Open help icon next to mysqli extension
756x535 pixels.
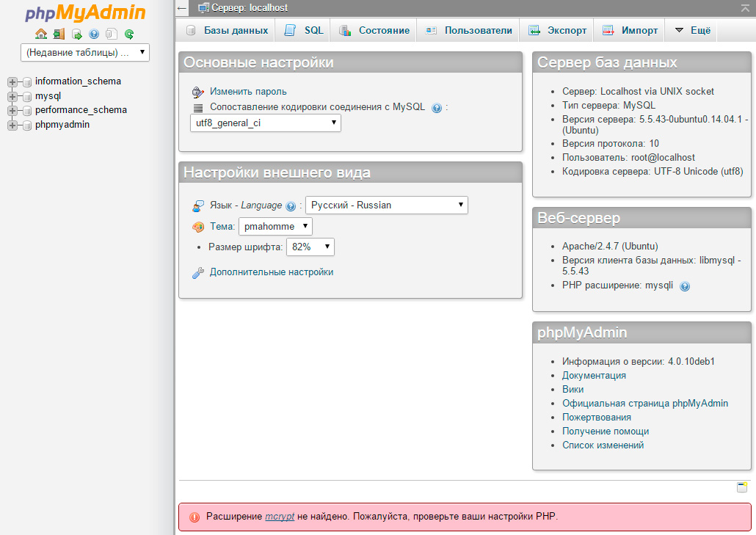click(x=685, y=286)
